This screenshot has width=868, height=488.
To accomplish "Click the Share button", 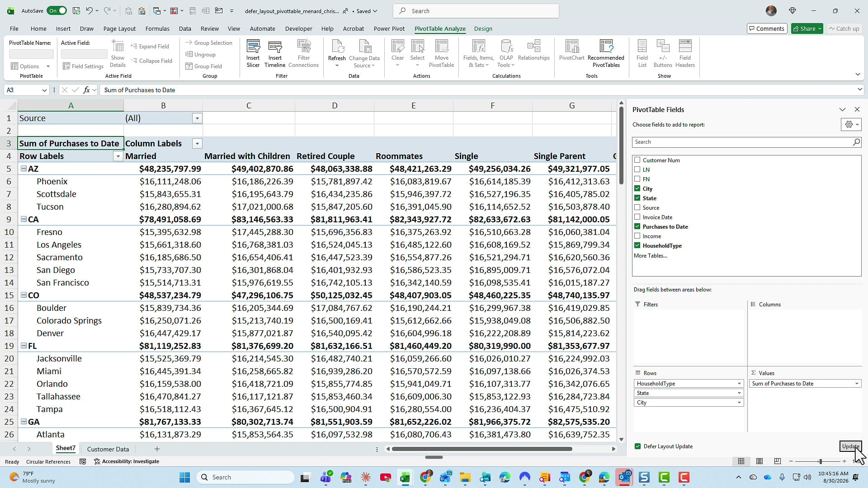I will point(807,28).
